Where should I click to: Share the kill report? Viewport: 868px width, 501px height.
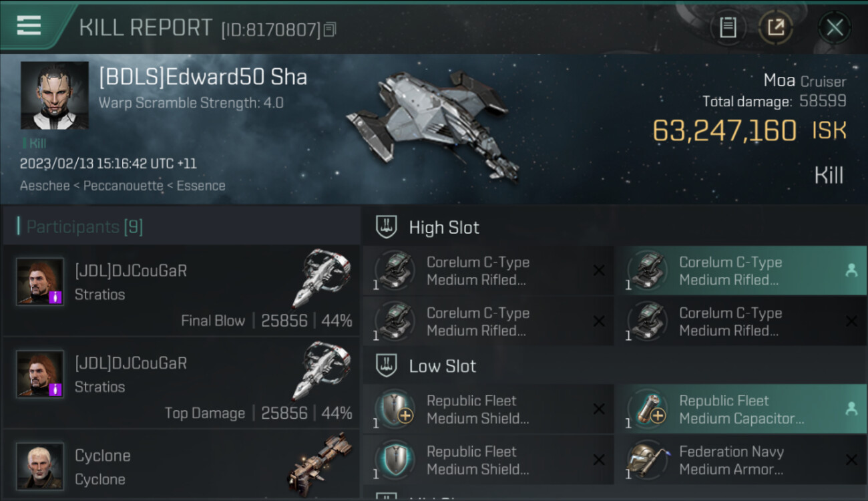tap(775, 27)
